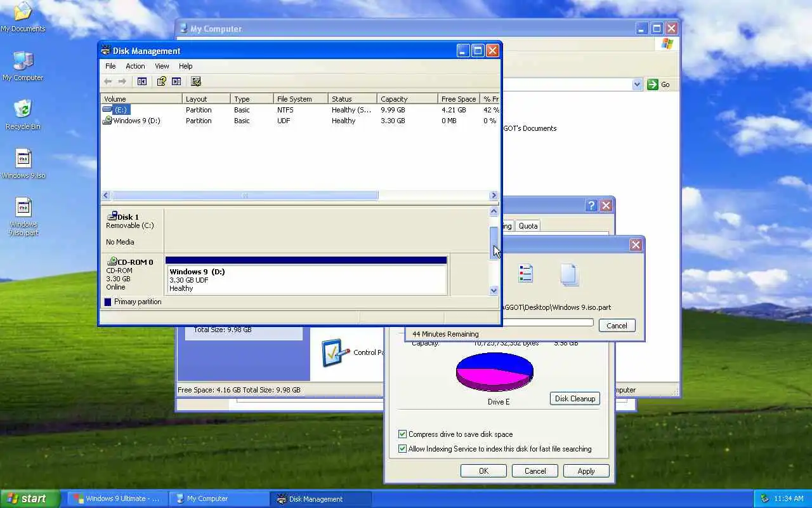The height and width of the screenshot is (508, 812).
Task: Toggle the Show/Hide Console Tree toolbar icon
Action: click(142, 81)
